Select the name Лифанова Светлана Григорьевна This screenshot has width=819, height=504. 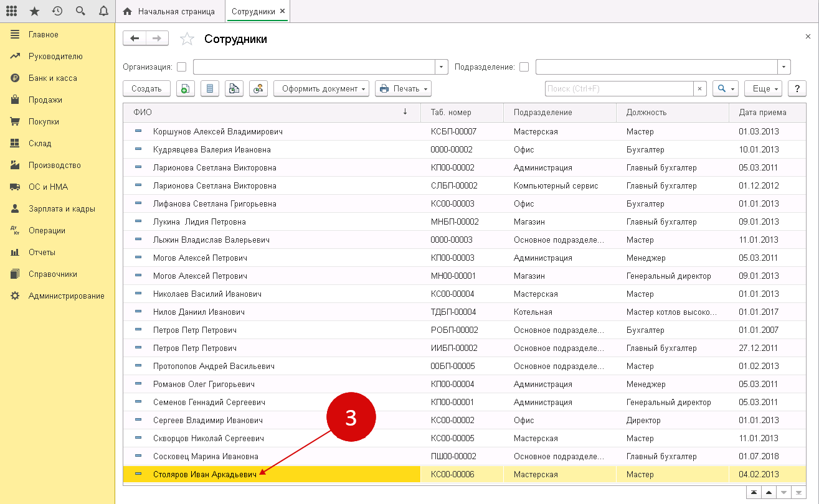(x=215, y=203)
